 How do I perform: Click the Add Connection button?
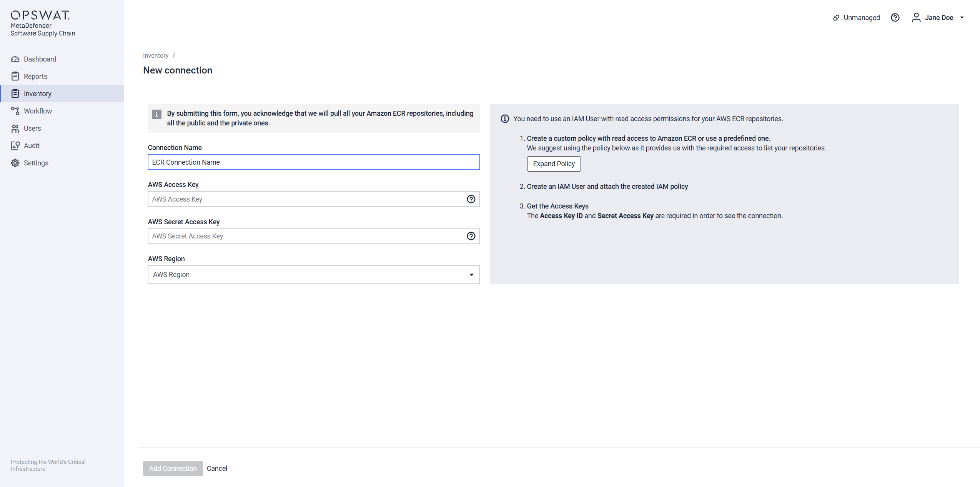(x=173, y=469)
